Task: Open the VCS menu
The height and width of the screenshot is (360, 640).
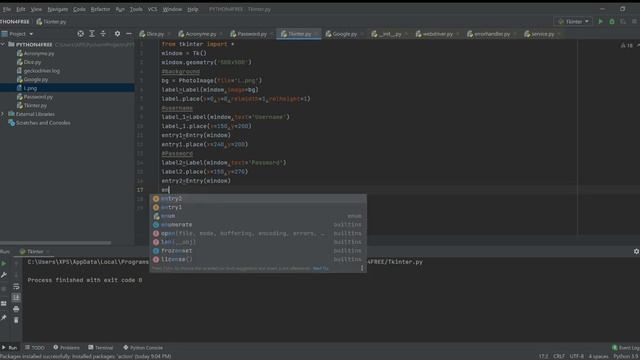Action: (x=152, y=9)
